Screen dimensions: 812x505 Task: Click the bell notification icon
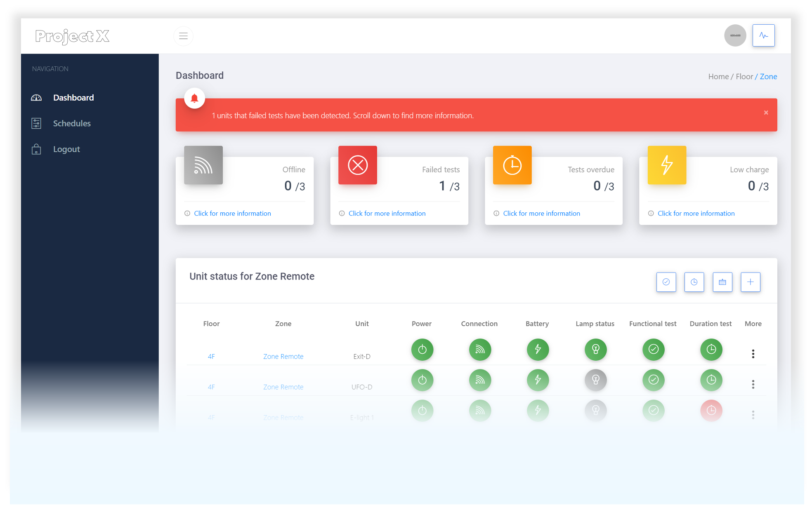194,98
